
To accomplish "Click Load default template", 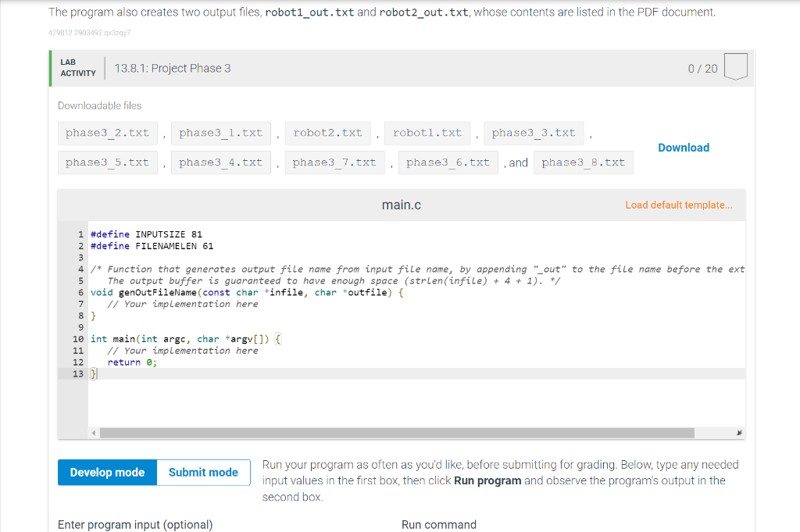I will pos(679,205).
